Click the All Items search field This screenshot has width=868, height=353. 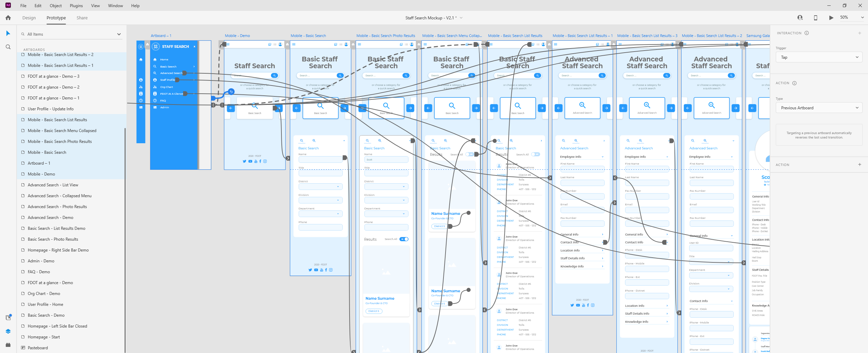tap(68, 34)
